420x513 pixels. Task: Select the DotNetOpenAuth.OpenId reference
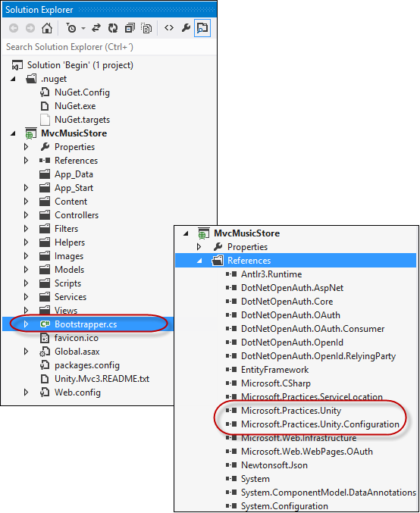tap(292, 343)
